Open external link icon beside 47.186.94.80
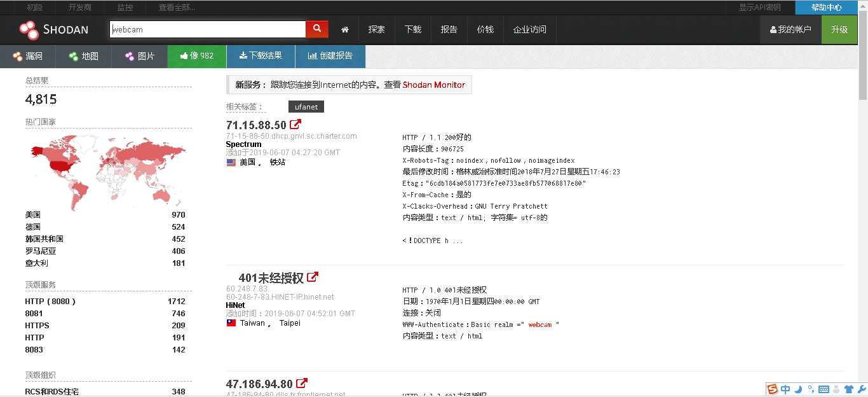This screenshot has height=397, width=868. (302, 384)
